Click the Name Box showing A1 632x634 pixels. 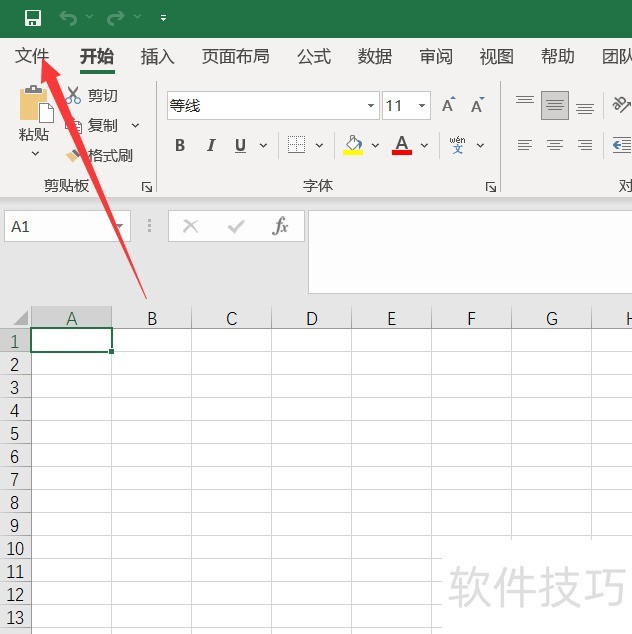click(60, 227)
